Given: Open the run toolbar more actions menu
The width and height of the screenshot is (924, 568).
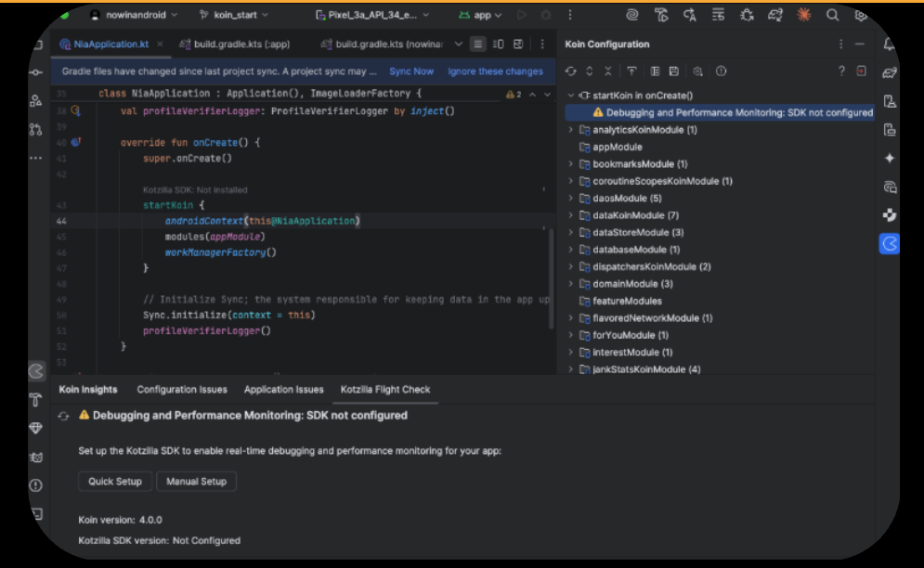Looking at the screenshot, I should pyautogui.click(x=570, y=15).
